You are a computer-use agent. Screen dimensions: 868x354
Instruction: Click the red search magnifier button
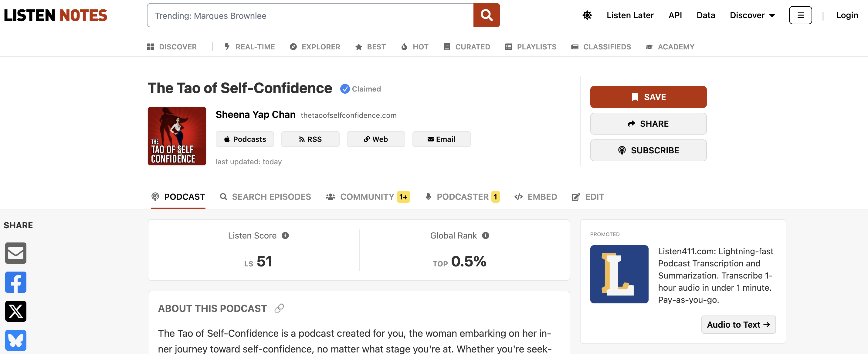486,15
